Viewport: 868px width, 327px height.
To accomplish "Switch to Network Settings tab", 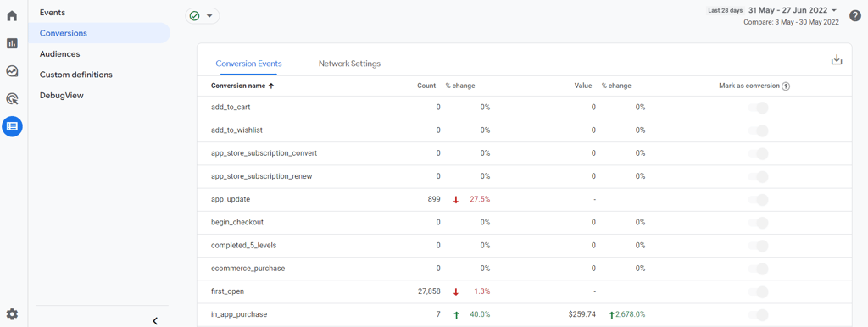I will click(x=349, y=64).
